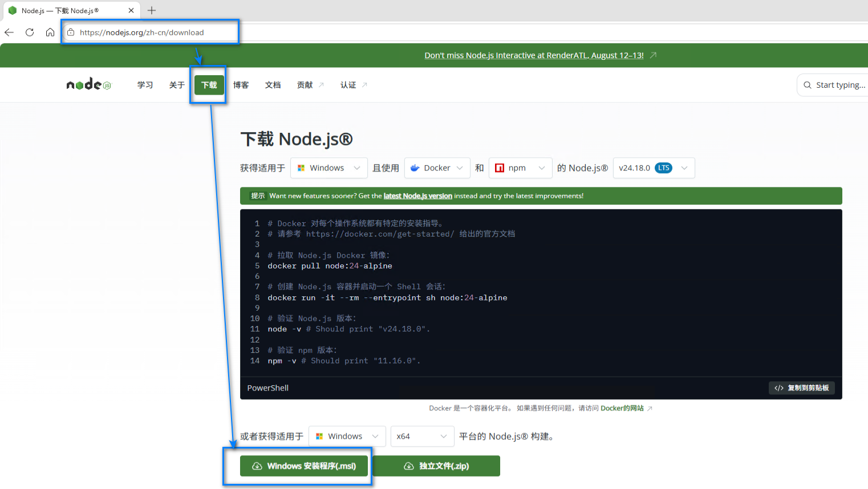This screenshot has height=489, width=868.
Task: Select the 下载 navigation item
Action: (x=209, y=85)
